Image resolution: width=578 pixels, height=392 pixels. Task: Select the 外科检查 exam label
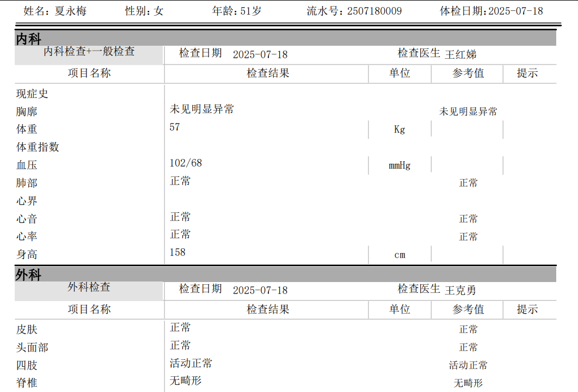click(89, 287)
